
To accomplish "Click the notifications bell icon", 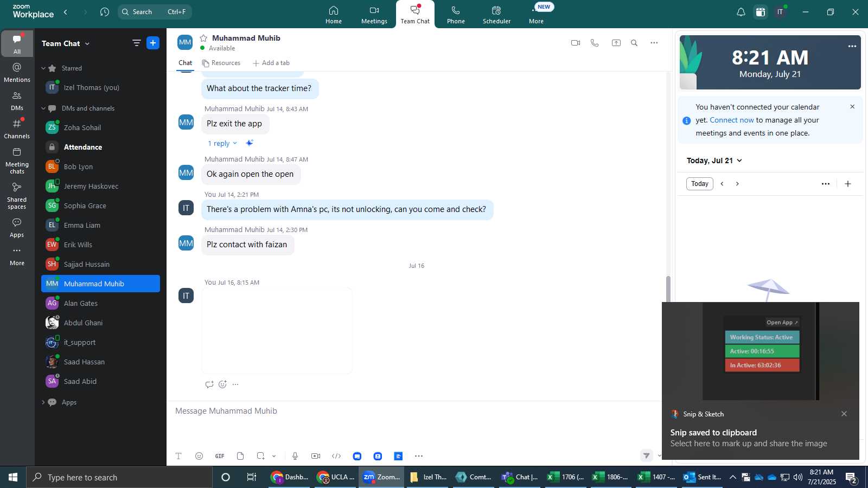I will coord(741,12).
